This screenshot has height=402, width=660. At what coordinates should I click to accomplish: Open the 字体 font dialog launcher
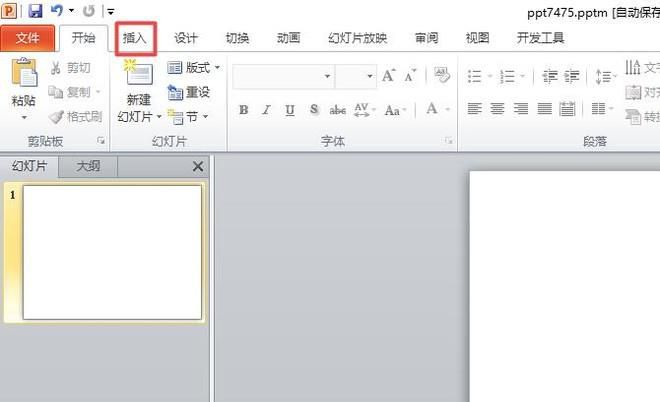[449, 141]
